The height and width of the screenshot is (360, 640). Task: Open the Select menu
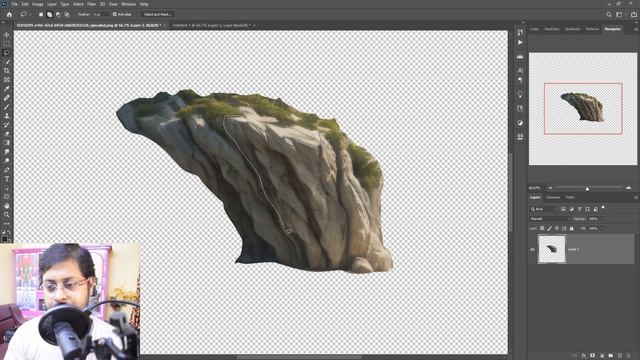pos(78,4)
